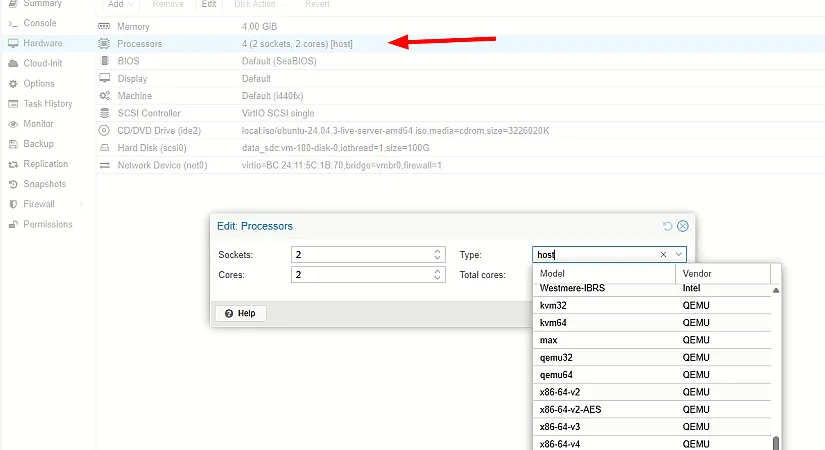Open the Disk Action dropdown
825x450 pixels.
[259, 5]
